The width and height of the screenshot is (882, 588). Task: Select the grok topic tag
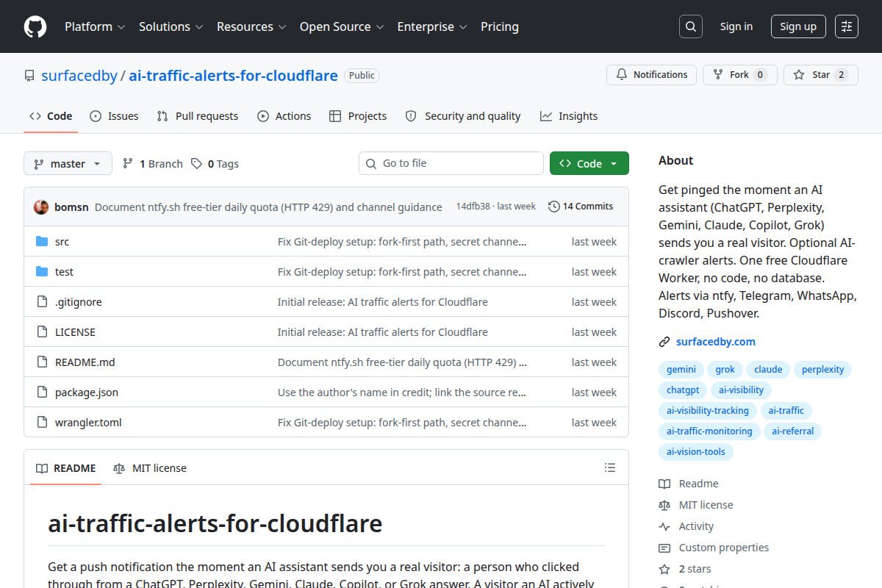(725, 370)
